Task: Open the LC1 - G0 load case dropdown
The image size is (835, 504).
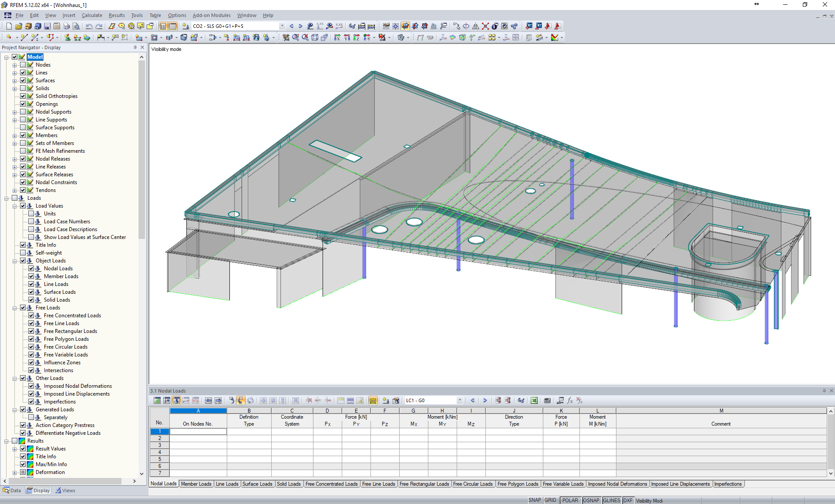Action: [x=460, y=400]
